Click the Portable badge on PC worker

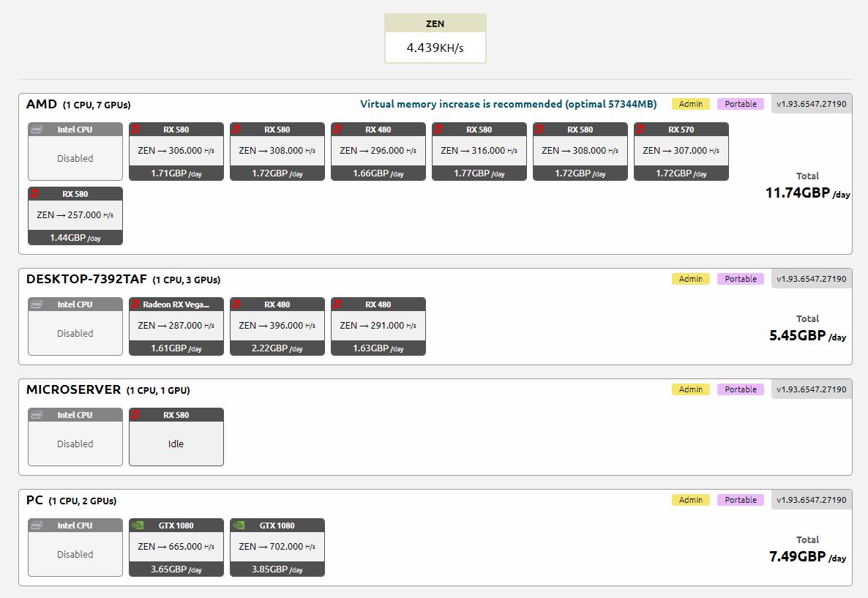(x=740, y=500)
